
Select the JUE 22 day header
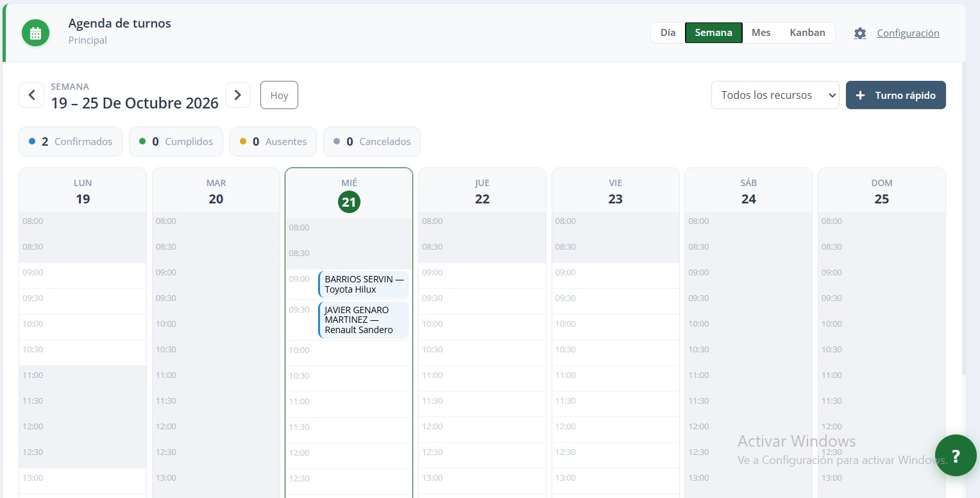pyautogui.click(x=482, y=191)
